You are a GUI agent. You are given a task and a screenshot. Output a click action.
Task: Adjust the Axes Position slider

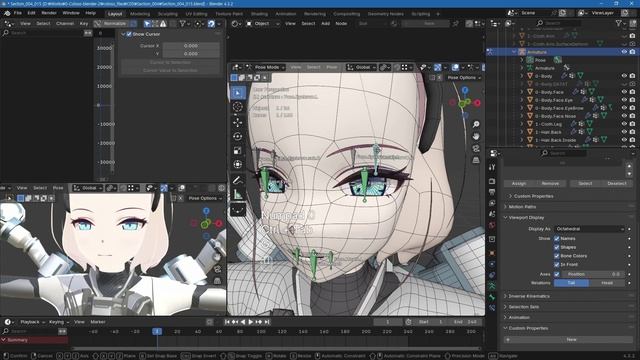tap(593, 274)
